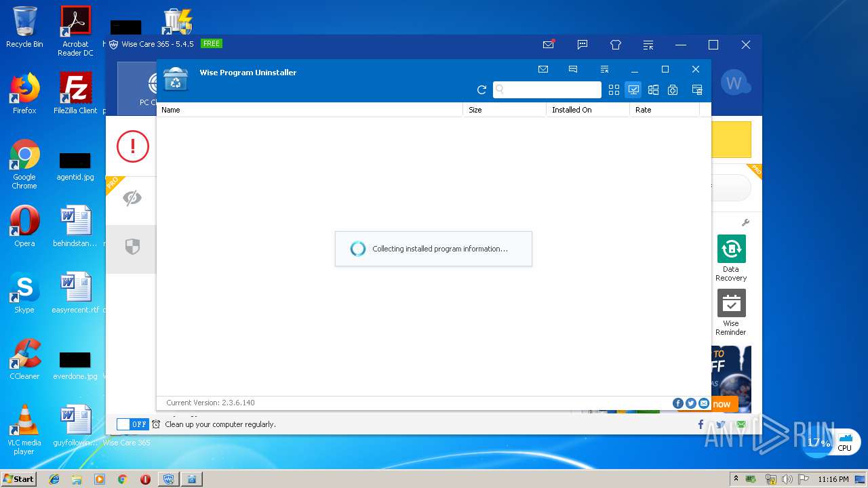868x488 pixels.
Task: Switch to Wise Care 365 taskbar button
Action: (168, 479)
